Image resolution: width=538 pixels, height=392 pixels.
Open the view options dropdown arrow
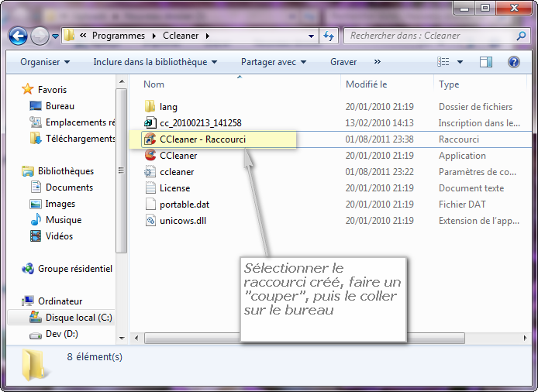(x=460, y=62)
